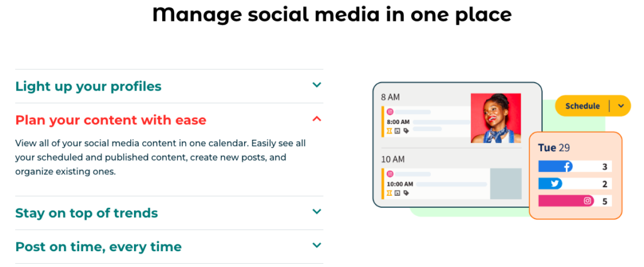Click the Instagram icon in the 10 AM post
Image resolution: width=644 pixels, height=267 pixels.
coord(390,174)
